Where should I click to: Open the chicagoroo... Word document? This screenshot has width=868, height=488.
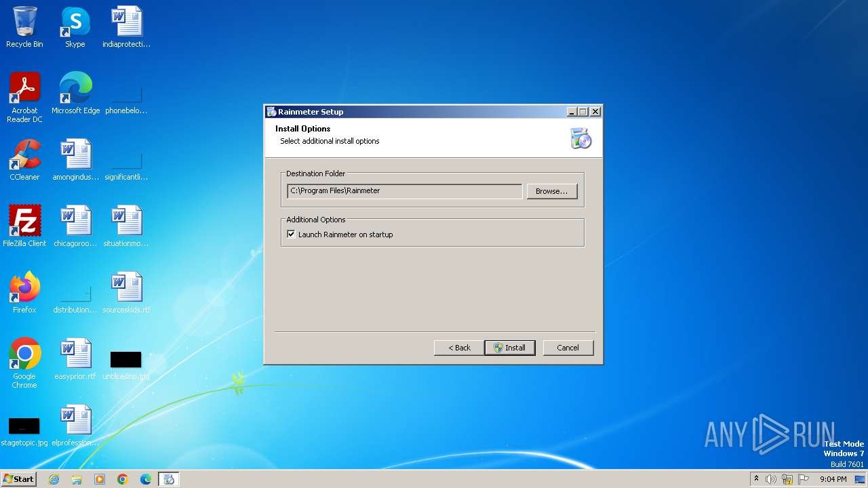pyautogui.click(x=75, y=226)
